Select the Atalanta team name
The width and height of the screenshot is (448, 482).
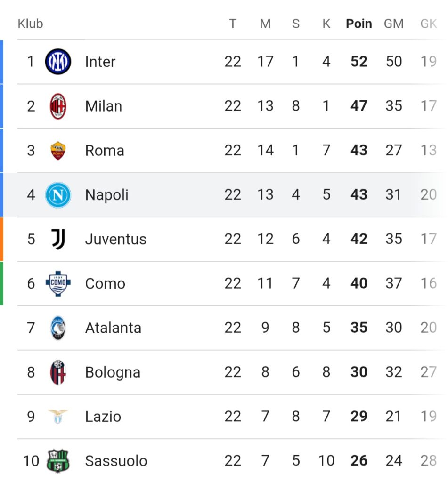point(113,328)
